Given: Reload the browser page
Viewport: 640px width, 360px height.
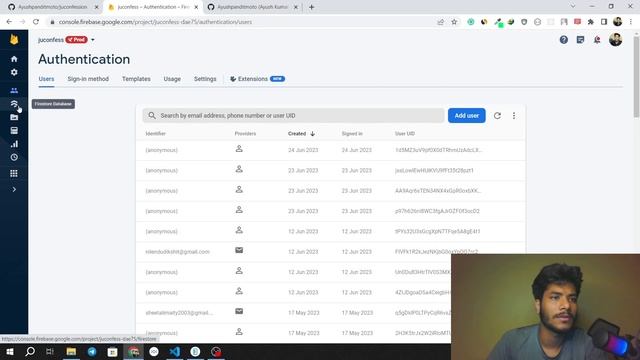Looking at the screenshot, I should (x=36, y=22).
